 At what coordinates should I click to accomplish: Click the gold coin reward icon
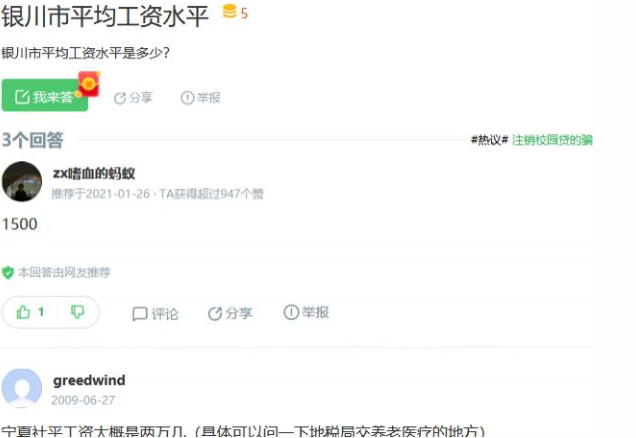229,11
